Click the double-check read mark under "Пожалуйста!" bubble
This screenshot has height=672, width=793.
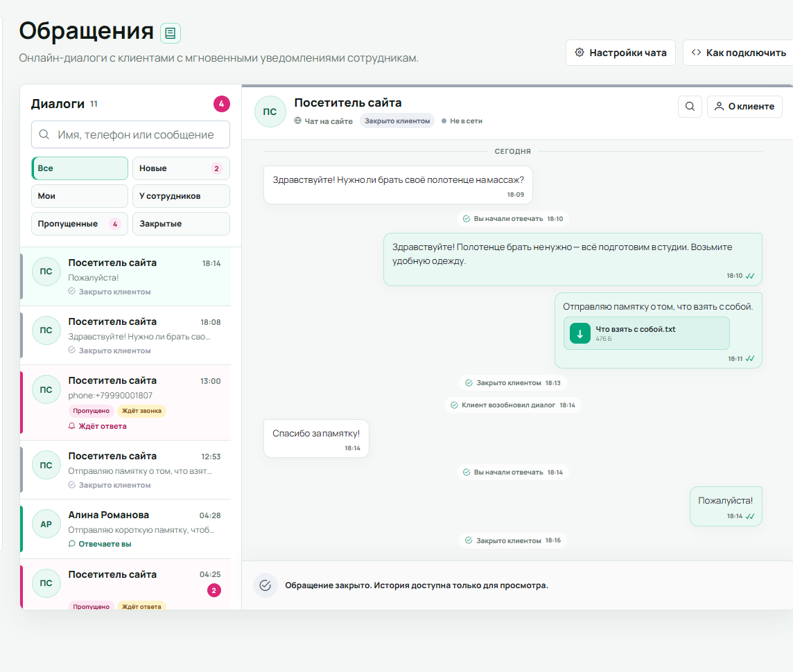750,516
